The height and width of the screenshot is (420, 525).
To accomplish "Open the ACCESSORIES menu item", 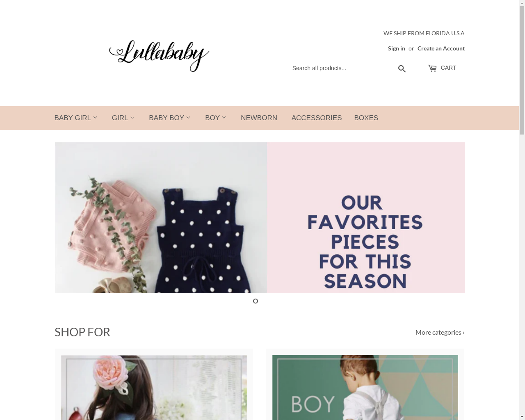I will [x=317, y=118].
